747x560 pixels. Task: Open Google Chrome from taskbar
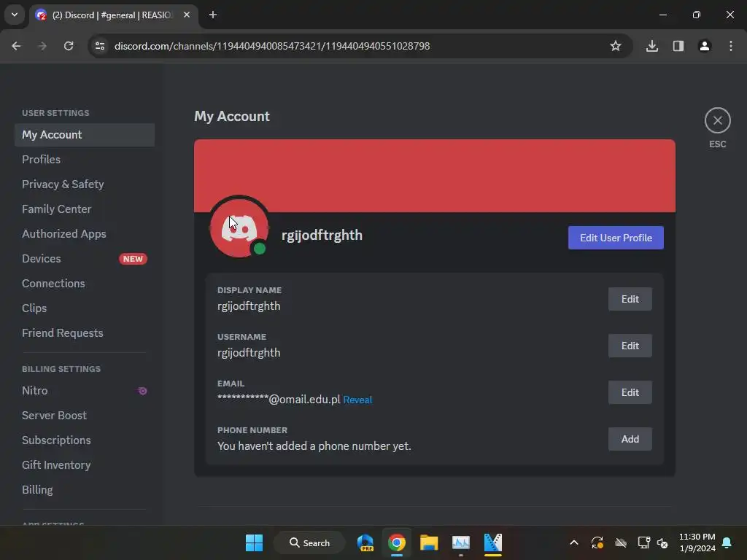pyautogui.click(x=397, y=542)
